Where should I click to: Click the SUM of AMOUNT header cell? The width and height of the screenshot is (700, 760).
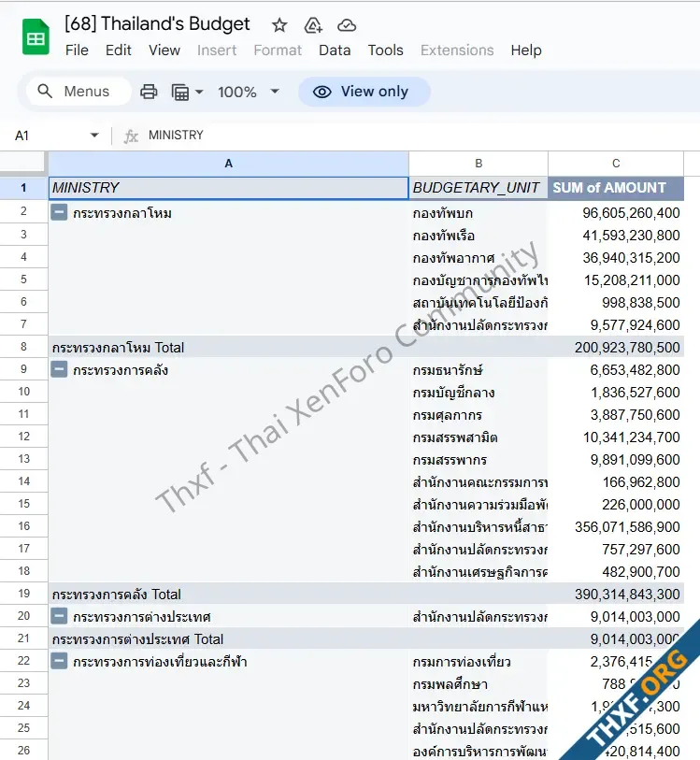tap(616, 188)
